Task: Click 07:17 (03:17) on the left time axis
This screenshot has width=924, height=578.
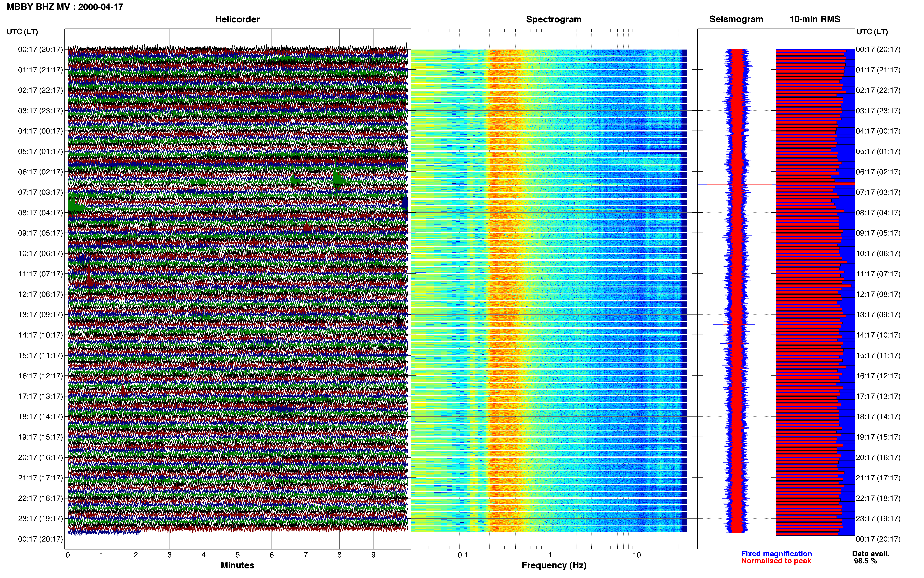Action: tap(41, 192)
